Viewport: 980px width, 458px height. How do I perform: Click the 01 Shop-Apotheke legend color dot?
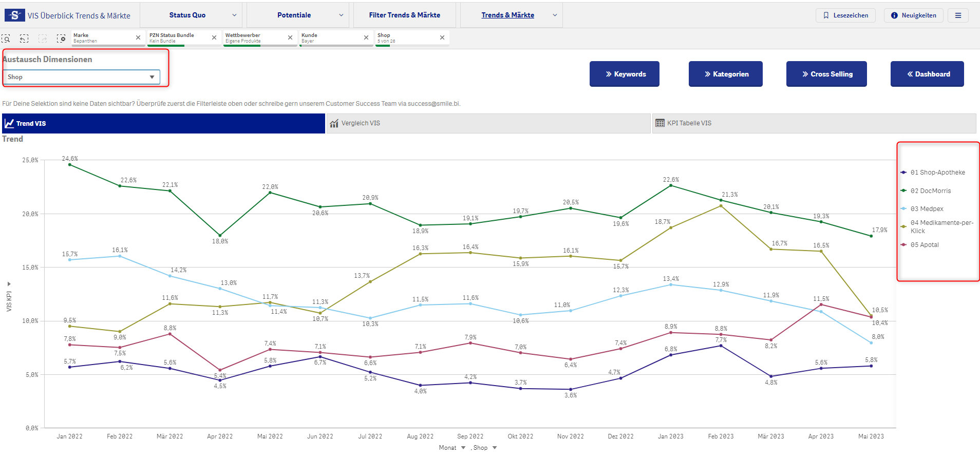pyautogui.click(x=903, y=173)
